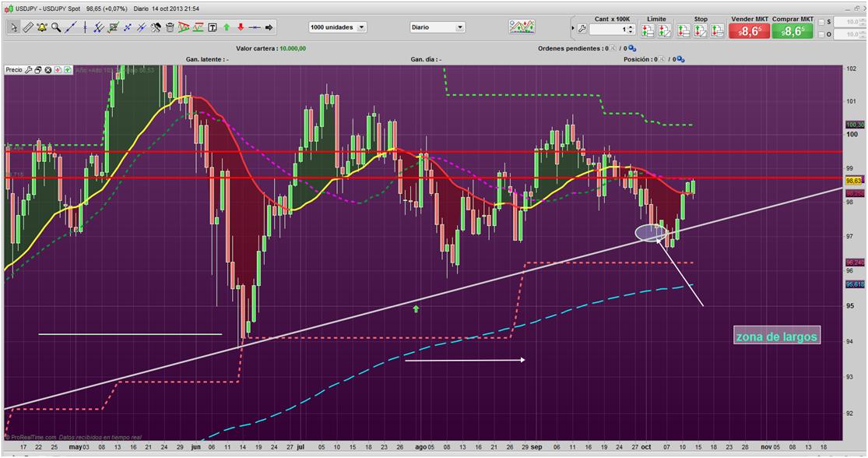Click the USDJPY Spot window title
The width and height of the screenshot is (868, 458).
pos(47,9)
